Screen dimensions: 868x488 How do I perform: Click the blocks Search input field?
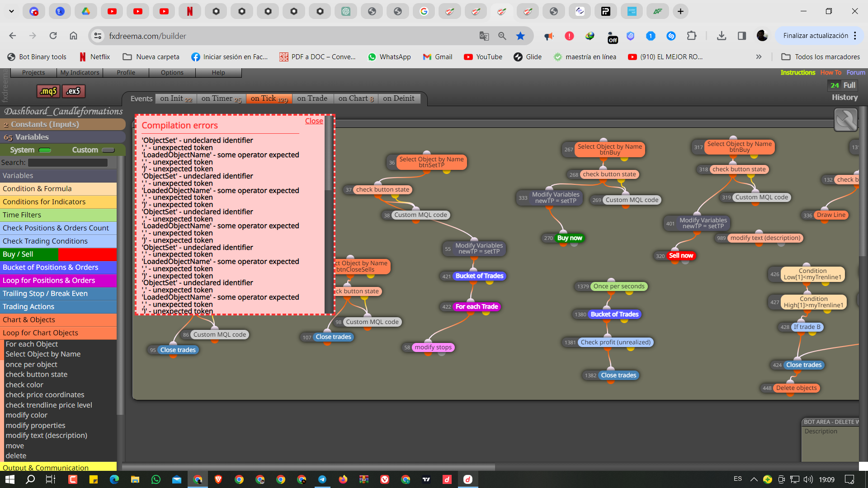pos(68,163)
